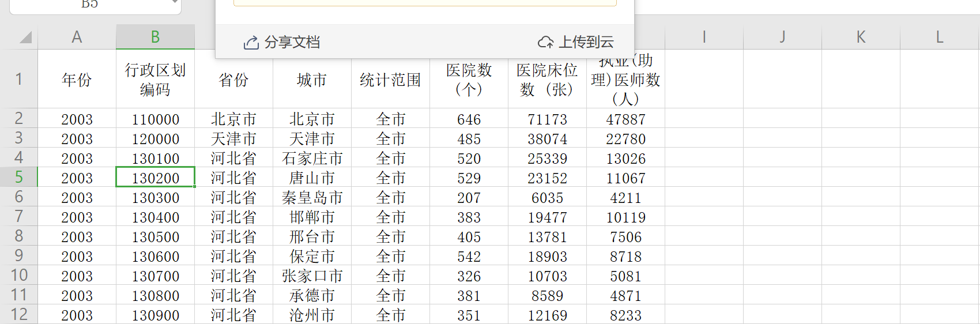
Task: Click hospital count cell 207
Action: pos(469,197)
